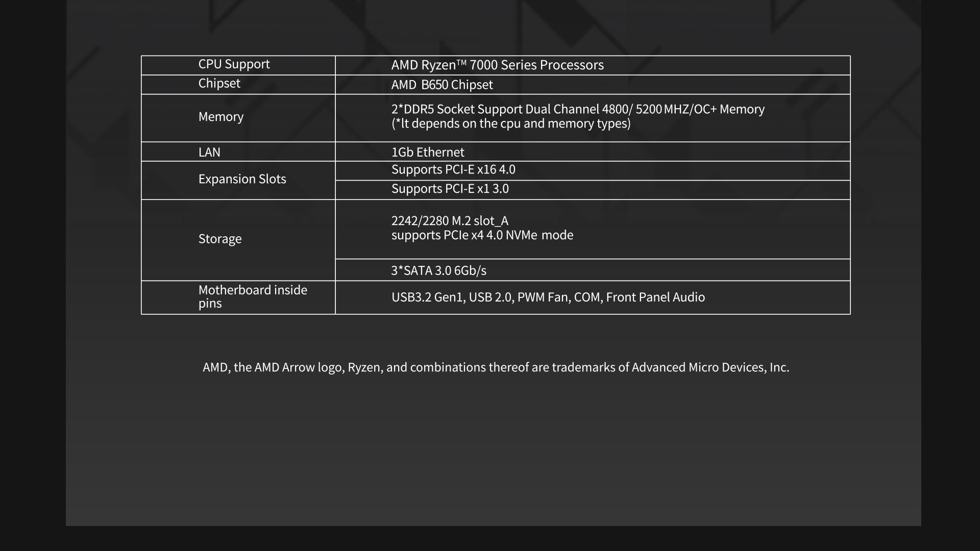The image size is (980, 551).
Task: Click the Motherboard inside pins label
Action: 253,296
